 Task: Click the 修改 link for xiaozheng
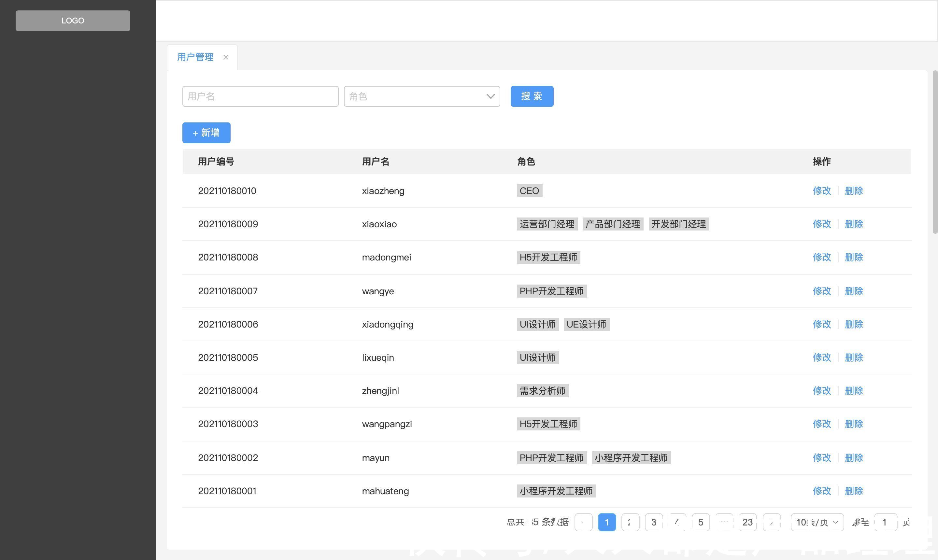pos(821,190)
